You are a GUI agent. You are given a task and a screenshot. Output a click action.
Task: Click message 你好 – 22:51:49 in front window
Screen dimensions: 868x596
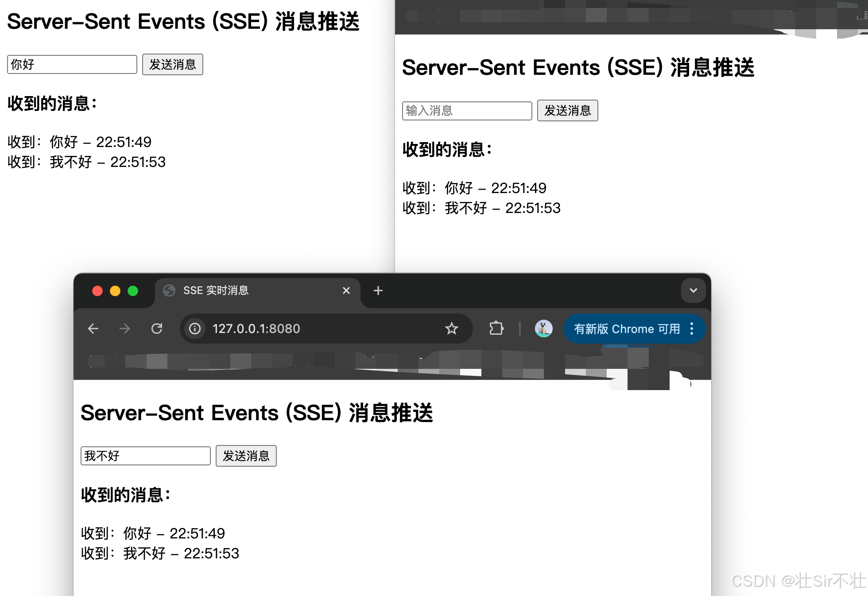pos(153,534)
